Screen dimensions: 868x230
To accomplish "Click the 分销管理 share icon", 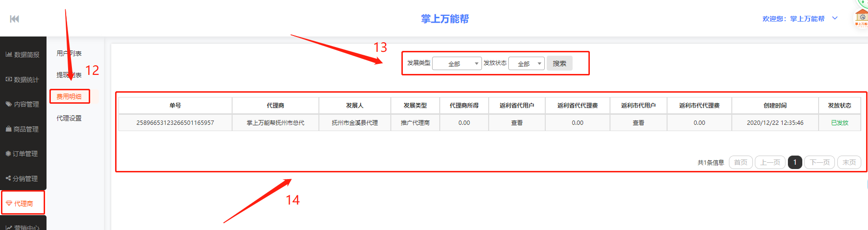I will [8, 179].
